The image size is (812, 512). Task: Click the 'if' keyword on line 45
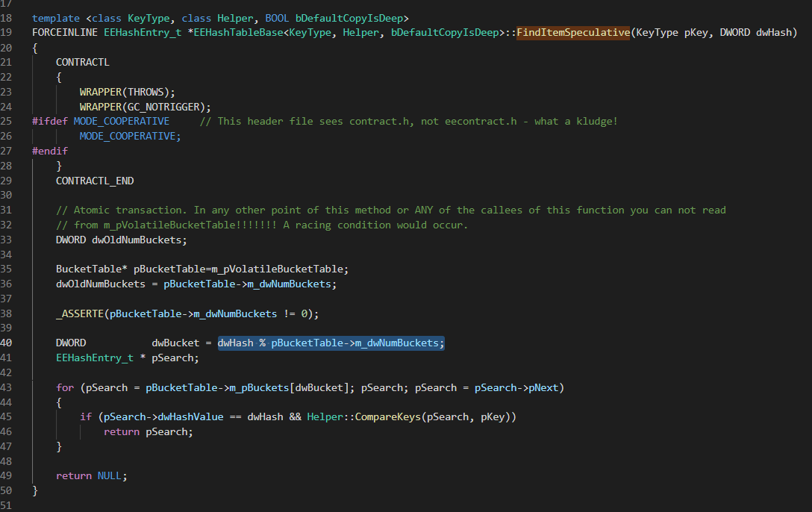[x=86, y=416]
